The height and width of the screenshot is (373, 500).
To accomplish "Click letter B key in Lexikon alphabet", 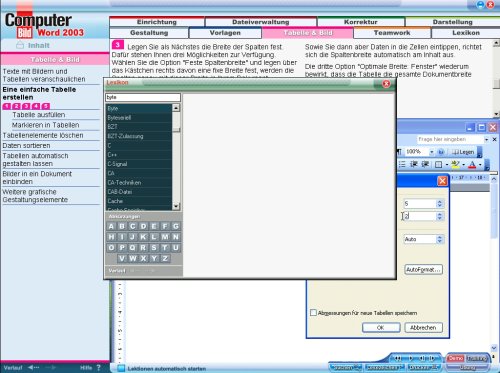I will [122, 226].
